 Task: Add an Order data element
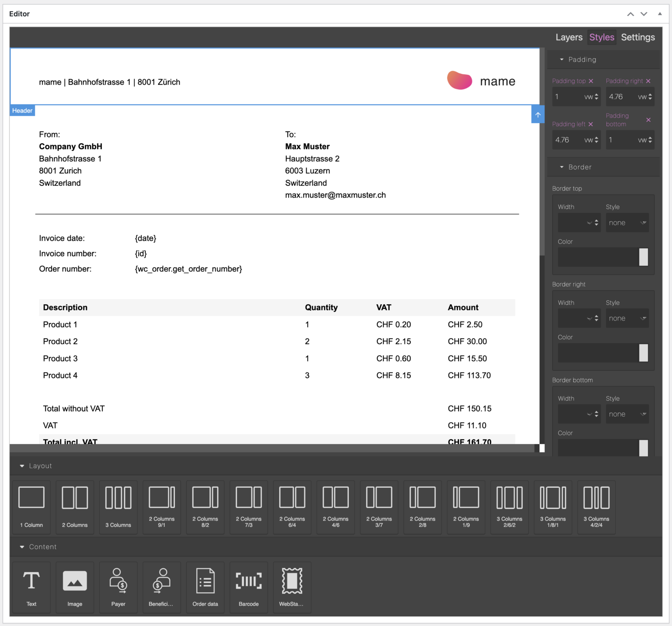pyautogui.click(x=205, y=587)
